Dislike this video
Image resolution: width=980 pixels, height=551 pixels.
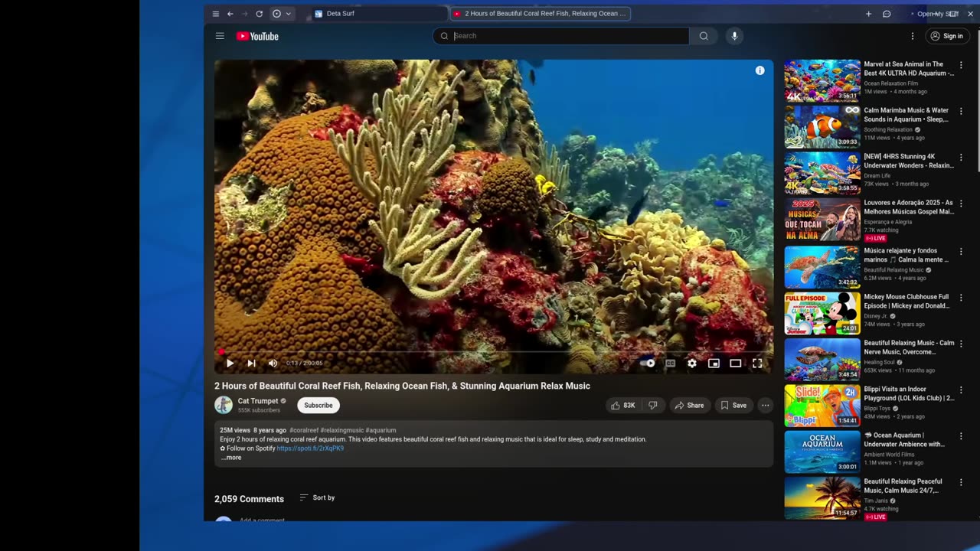[x=653, y=406]
